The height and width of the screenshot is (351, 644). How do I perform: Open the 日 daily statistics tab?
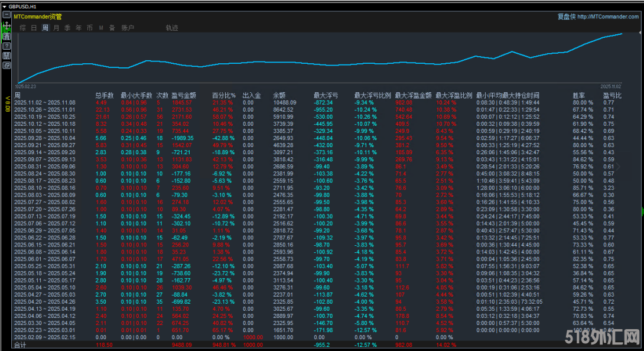point(33,28)
